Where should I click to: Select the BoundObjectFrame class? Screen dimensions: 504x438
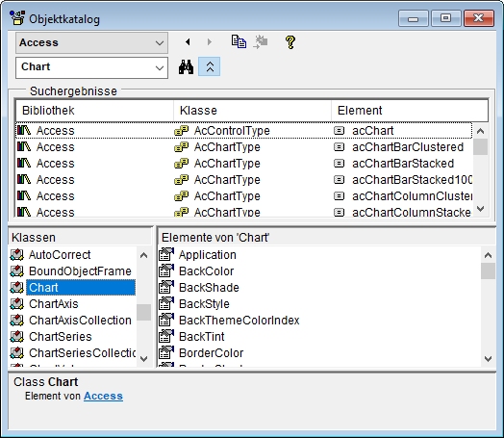(80, 271)
